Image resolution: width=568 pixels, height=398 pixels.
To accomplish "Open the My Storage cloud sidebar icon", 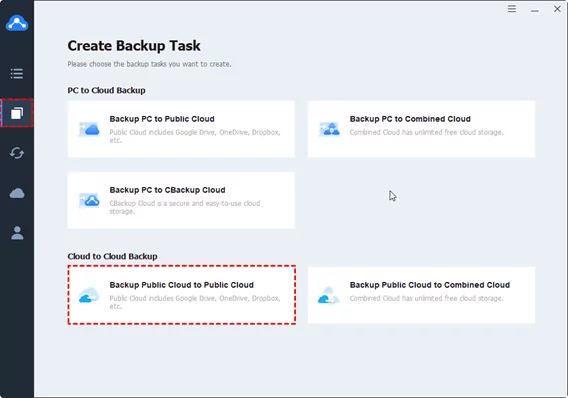I will [17, 193].
